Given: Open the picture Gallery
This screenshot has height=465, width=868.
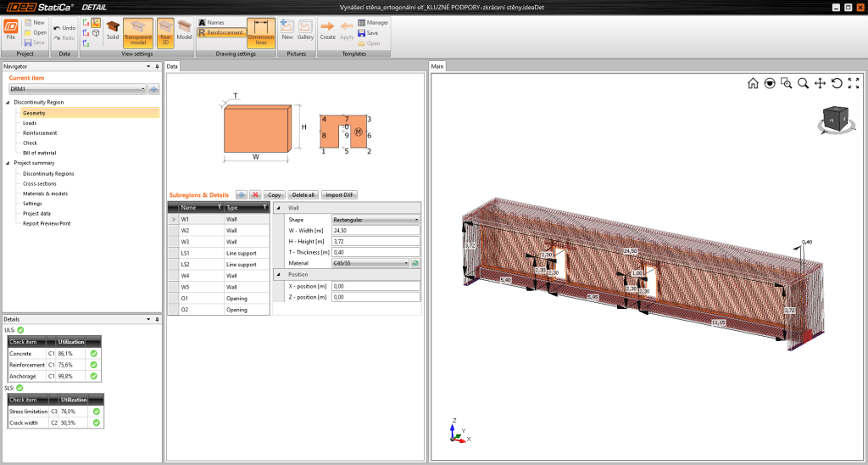Looking at the screenshot, I should (305, 31).
